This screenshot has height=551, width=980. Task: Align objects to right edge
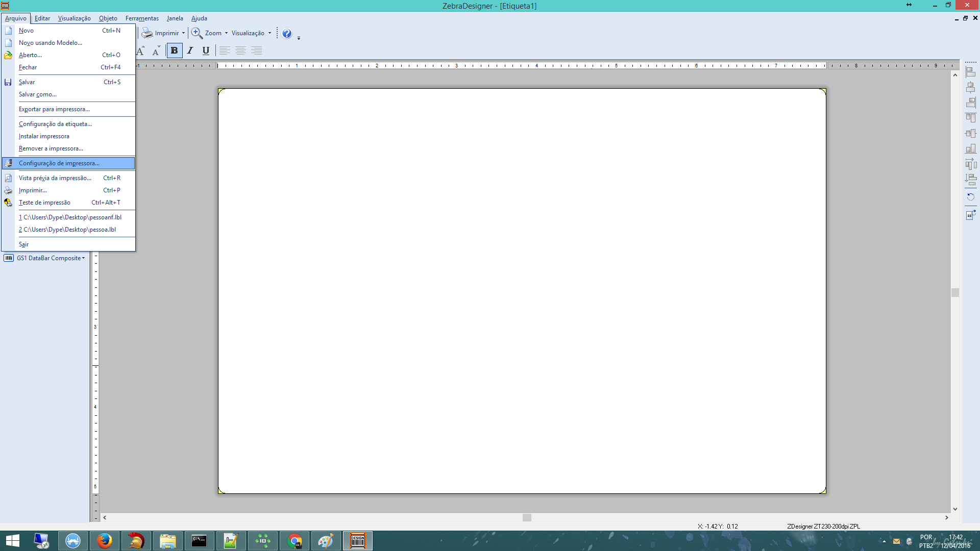971,103
